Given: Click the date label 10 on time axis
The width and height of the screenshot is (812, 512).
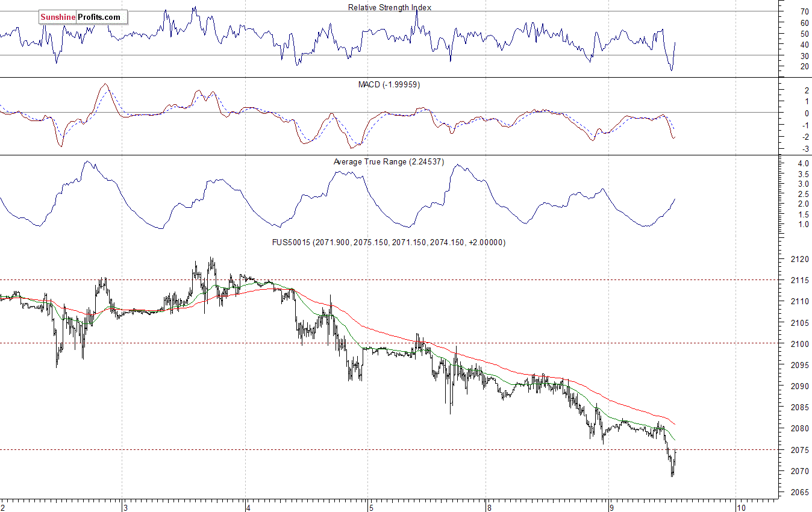Looking at the screenshot, I should [x=741, y=507].
